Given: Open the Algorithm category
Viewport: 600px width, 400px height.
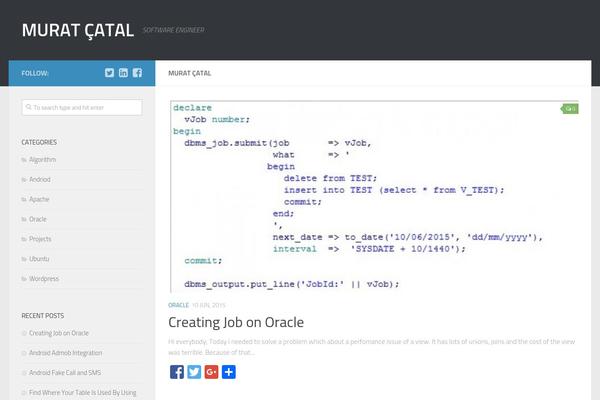Looking at the screenshot, I should (x=42, y=160).
